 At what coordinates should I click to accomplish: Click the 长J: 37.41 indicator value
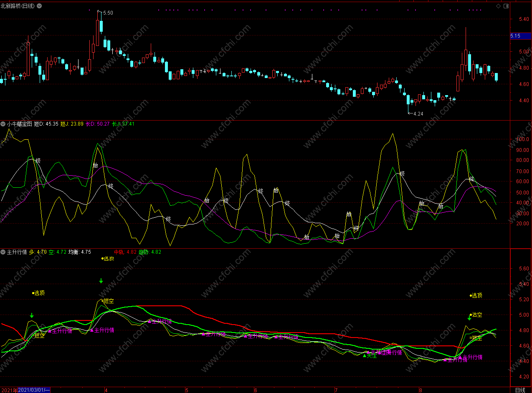(x=123, y=124)
